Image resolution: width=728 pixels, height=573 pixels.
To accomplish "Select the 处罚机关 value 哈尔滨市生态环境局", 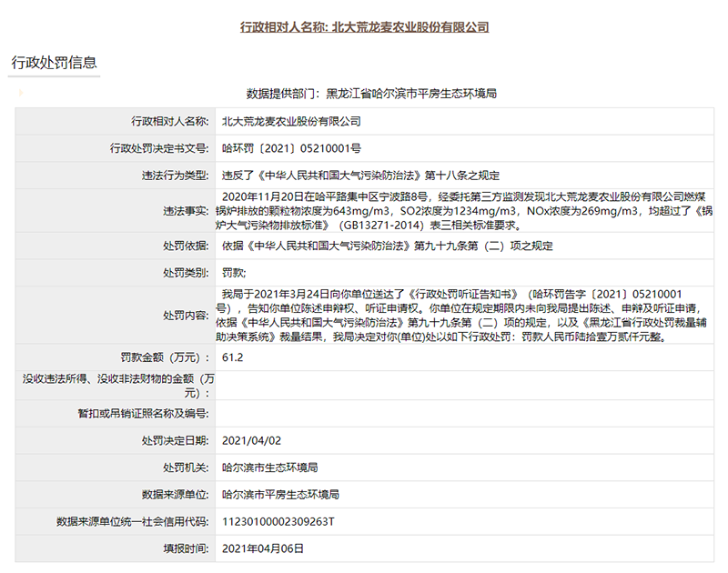I will 269,467.
